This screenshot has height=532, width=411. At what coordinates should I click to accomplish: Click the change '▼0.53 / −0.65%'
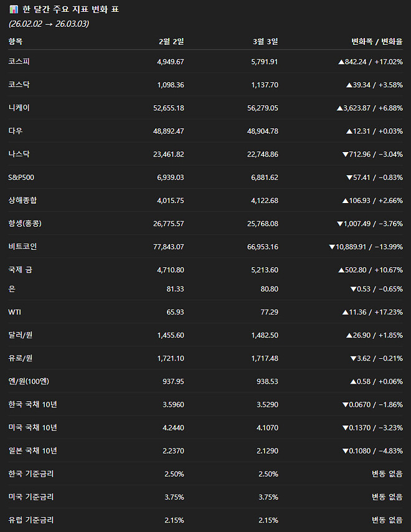pos(376,288)
